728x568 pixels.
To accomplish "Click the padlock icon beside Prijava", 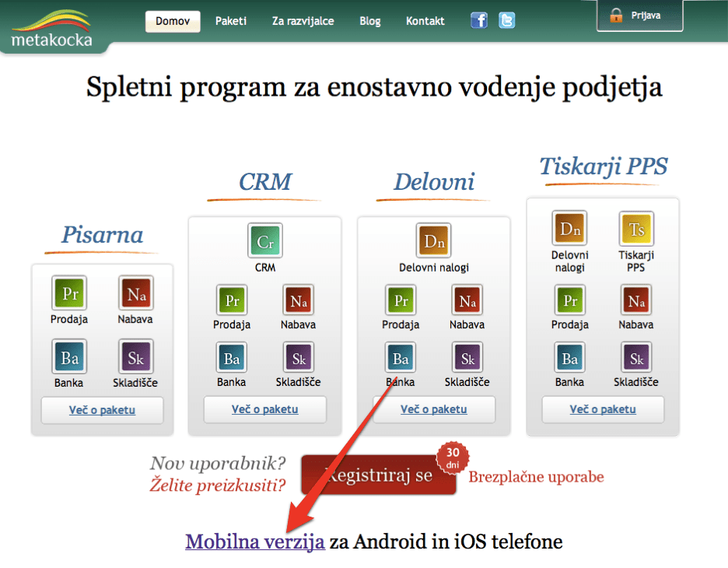I will tap(616, 16).
